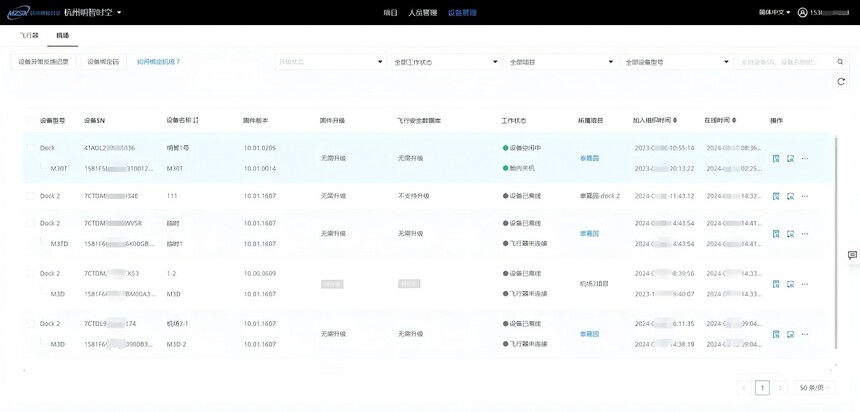Open the 如何绑定机场？ help link
860x412 pixels.
158,62
